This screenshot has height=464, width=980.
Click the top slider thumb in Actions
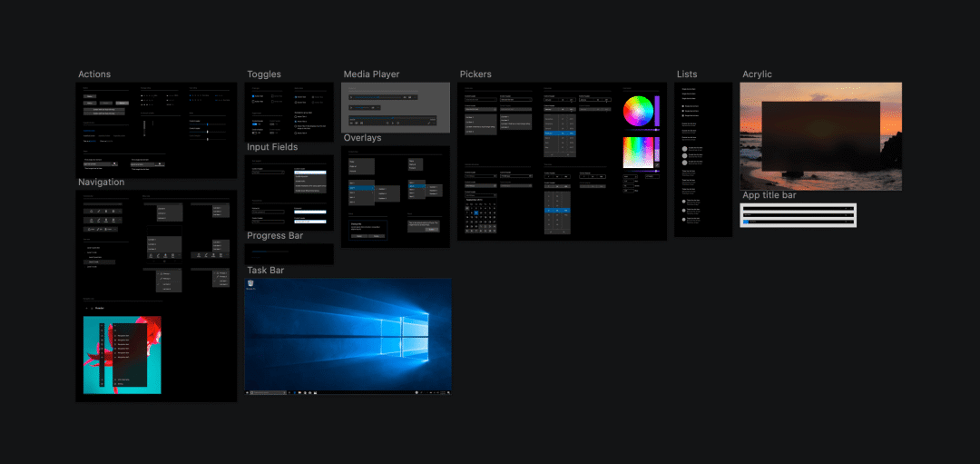coord(208,124)
